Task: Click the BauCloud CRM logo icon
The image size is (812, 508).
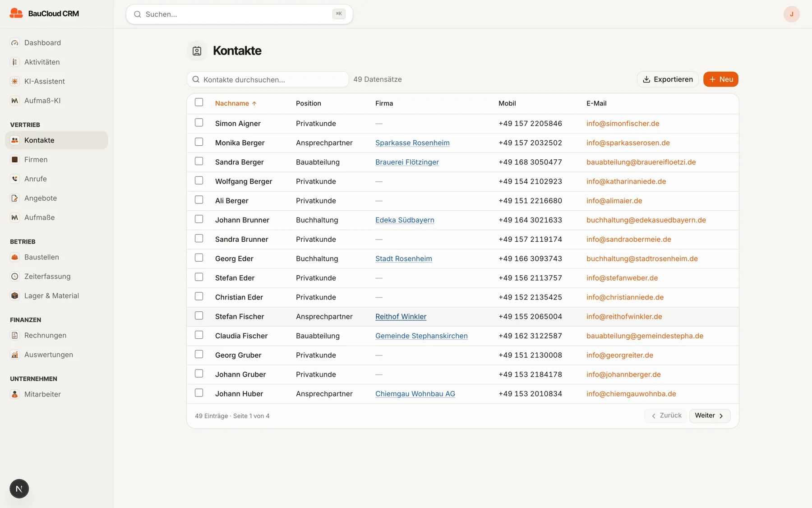Action: [16, 14]
